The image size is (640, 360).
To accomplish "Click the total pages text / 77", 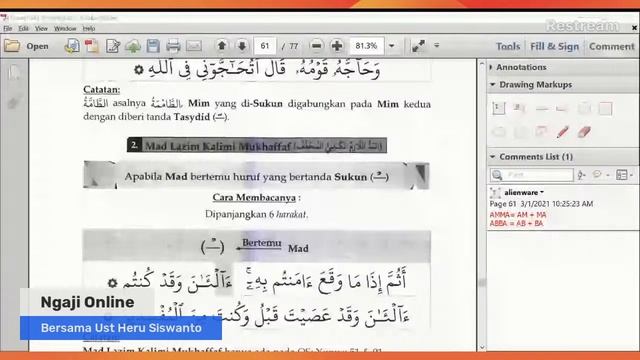I will pyautogui.click(x=290, y=46).
